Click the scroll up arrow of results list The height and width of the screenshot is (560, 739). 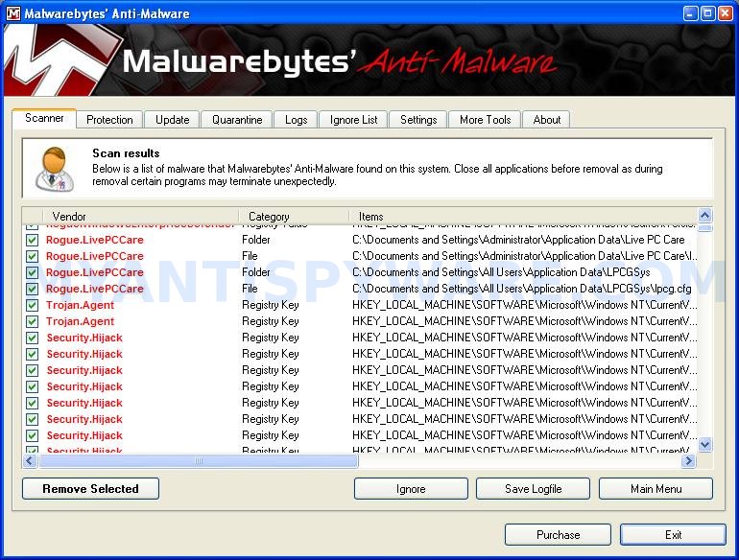[x=704, y=215]
